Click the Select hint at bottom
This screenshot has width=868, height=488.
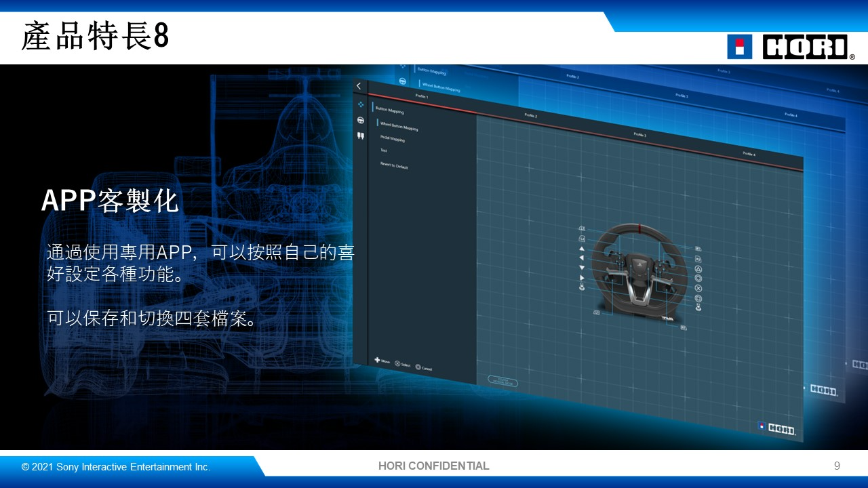403,365
